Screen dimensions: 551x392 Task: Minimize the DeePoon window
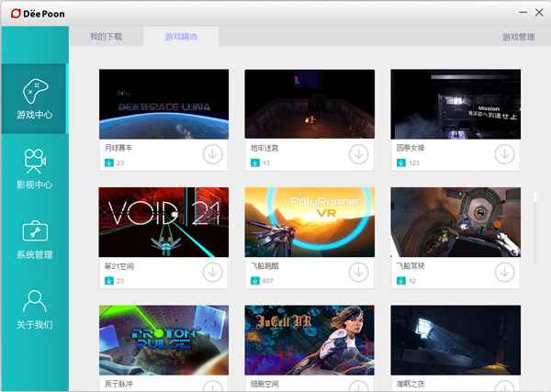523,13
